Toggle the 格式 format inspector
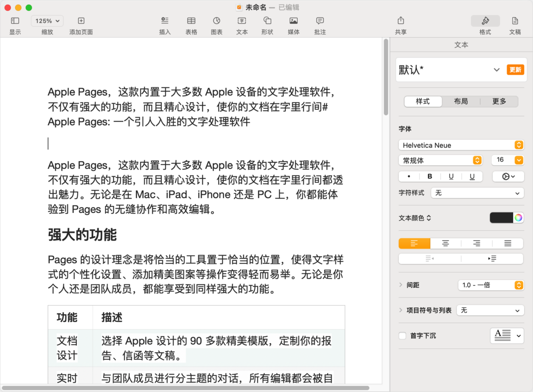The height and width of the screenshot is (392, 533). pos(485,21)
